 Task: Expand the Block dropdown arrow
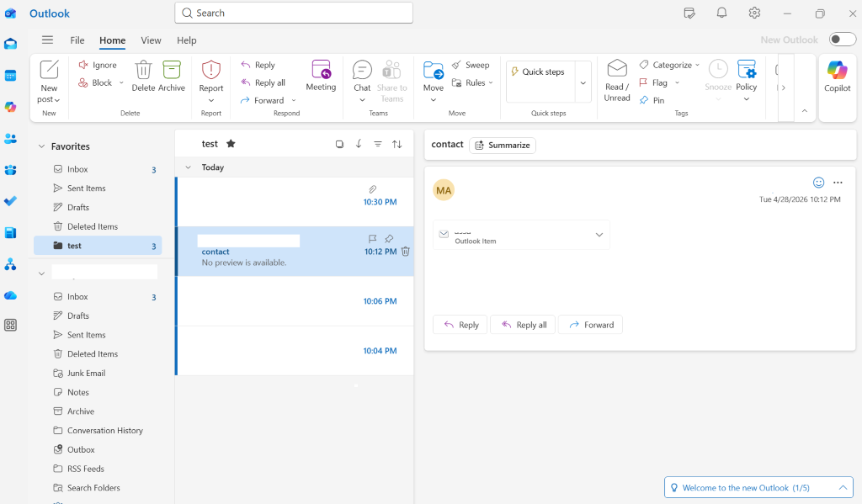(x=121, y=83)
